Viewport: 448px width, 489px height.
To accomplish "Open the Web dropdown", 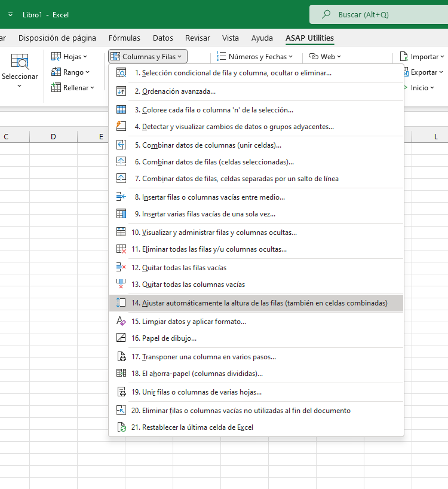I will pyautogui.click(x=325, y=56).
